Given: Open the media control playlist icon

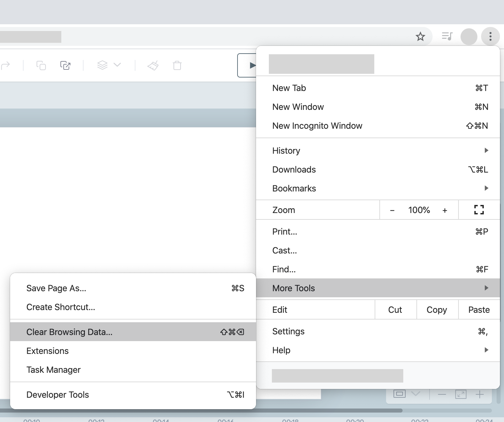Looking at the screenshot, I should tap(447, 36).
